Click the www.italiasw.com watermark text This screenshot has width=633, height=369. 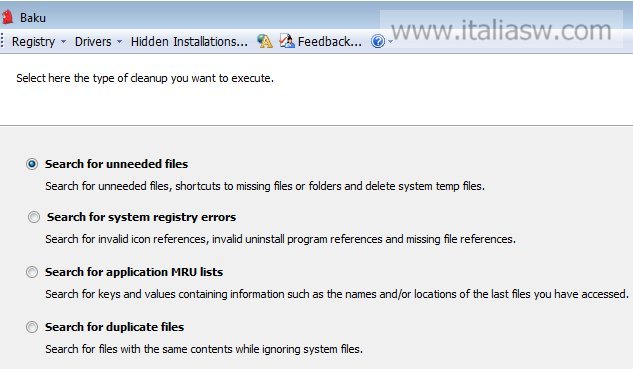(501, 29)
